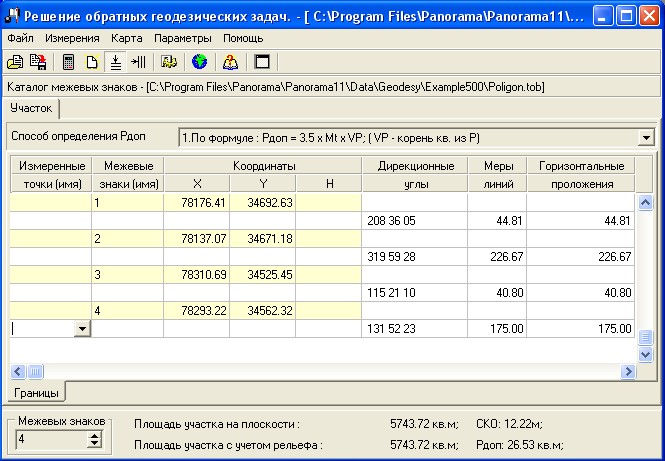Open the calculator tool icon
665x461 pixels.
pyautogui.click(x=69, y=63)
